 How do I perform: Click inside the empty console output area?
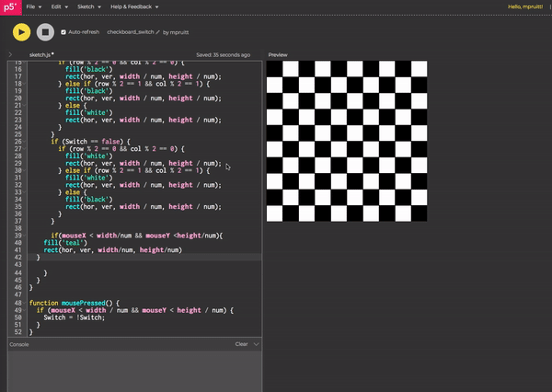(x=135, y=371)
